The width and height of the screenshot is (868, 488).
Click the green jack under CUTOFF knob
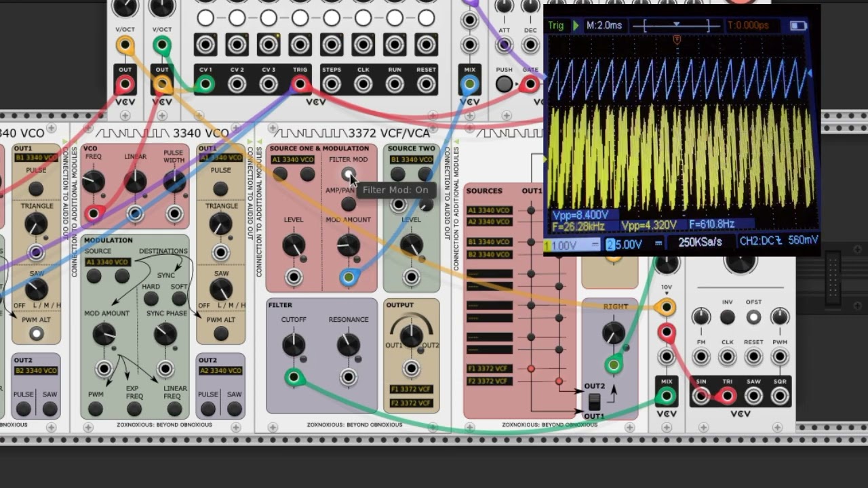(294, 377)
